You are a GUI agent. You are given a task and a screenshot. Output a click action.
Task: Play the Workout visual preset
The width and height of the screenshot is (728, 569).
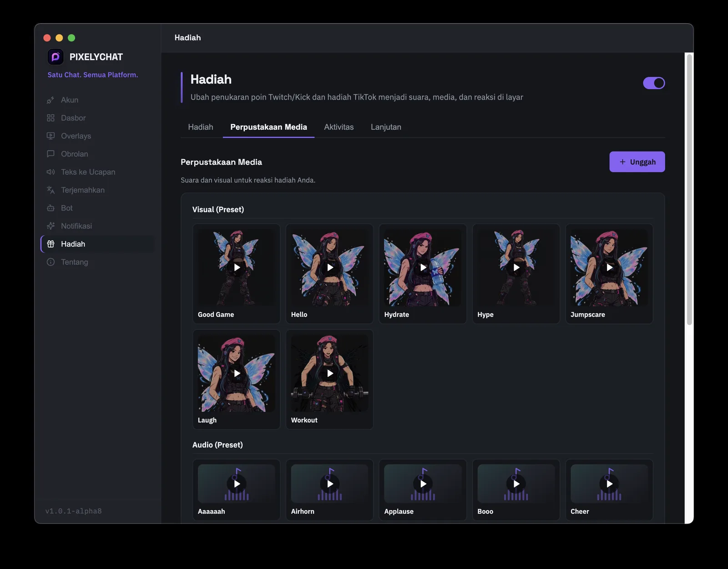(330, 373)
